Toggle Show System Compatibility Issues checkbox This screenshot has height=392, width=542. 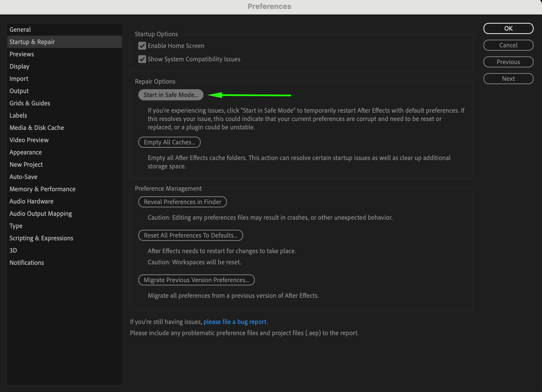pyautogui.click(x=142, y=59)
